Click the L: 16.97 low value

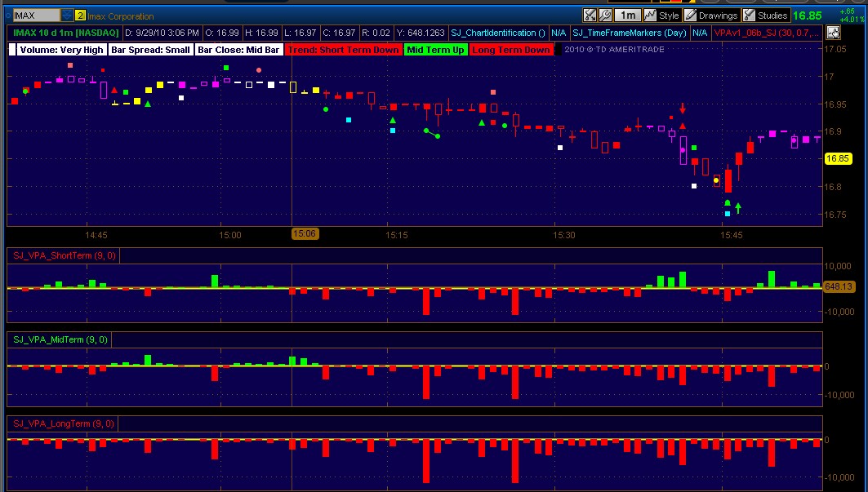(x=300, y=33)
